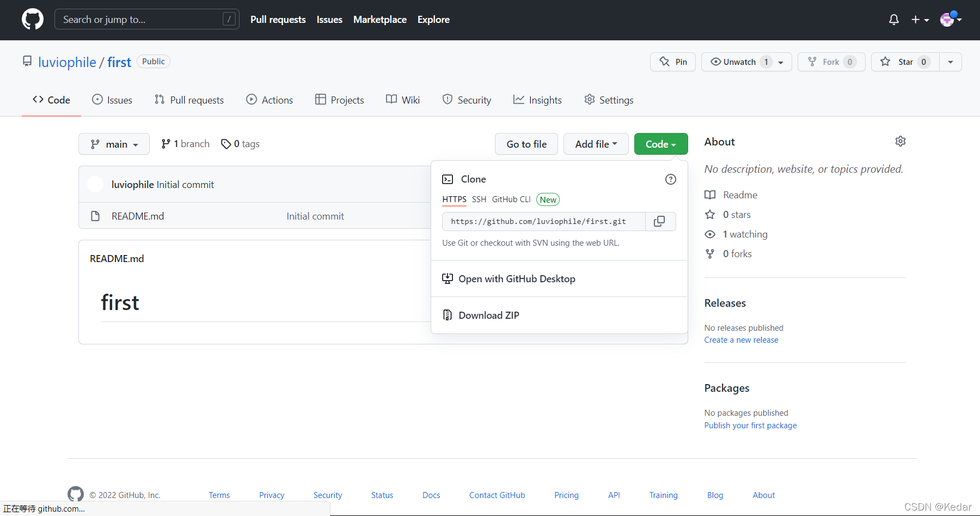Open the footer Blog link
Viewport: 980px width, 516px height.
coord(715,495)
